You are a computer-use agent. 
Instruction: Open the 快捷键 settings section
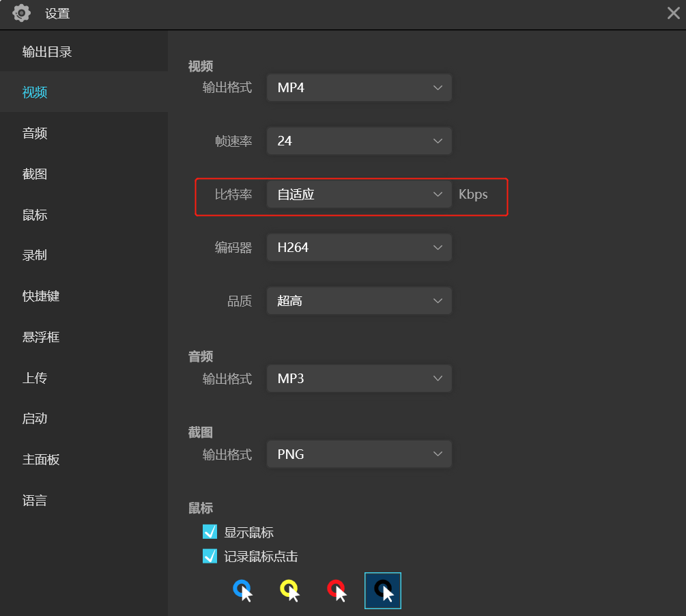41,296
